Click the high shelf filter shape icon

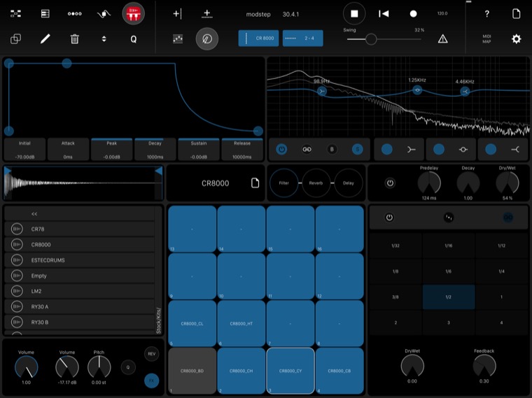(515, 150)
